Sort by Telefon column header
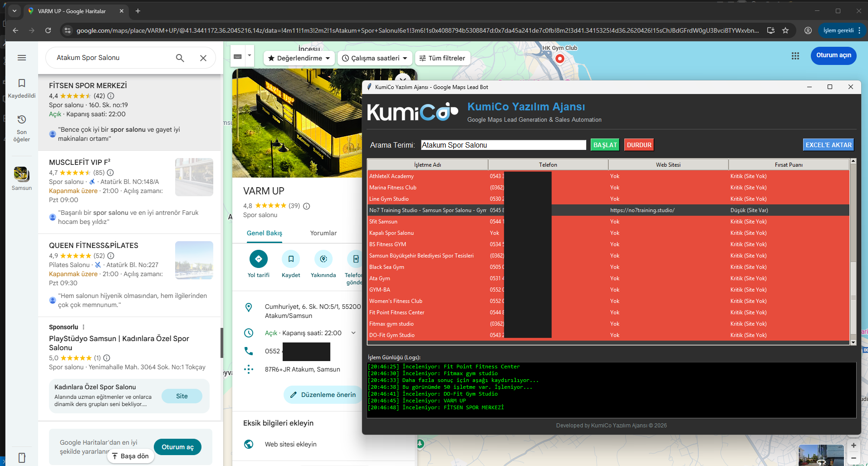 548,165
